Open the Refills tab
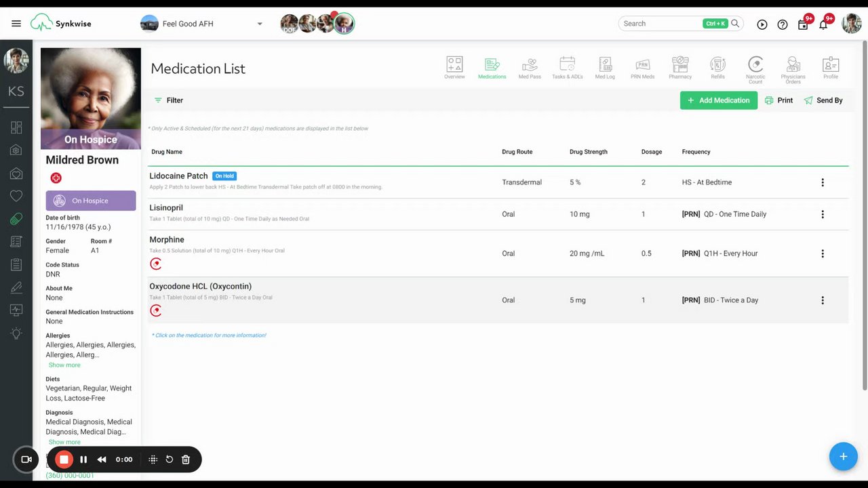 717,68
